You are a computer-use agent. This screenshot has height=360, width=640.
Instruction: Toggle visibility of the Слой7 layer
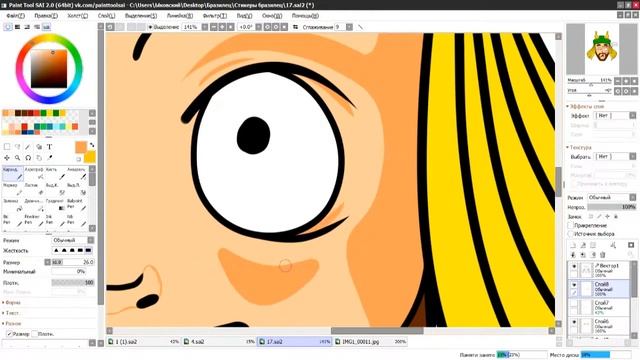pyautogui.click(x=574, y=304)
